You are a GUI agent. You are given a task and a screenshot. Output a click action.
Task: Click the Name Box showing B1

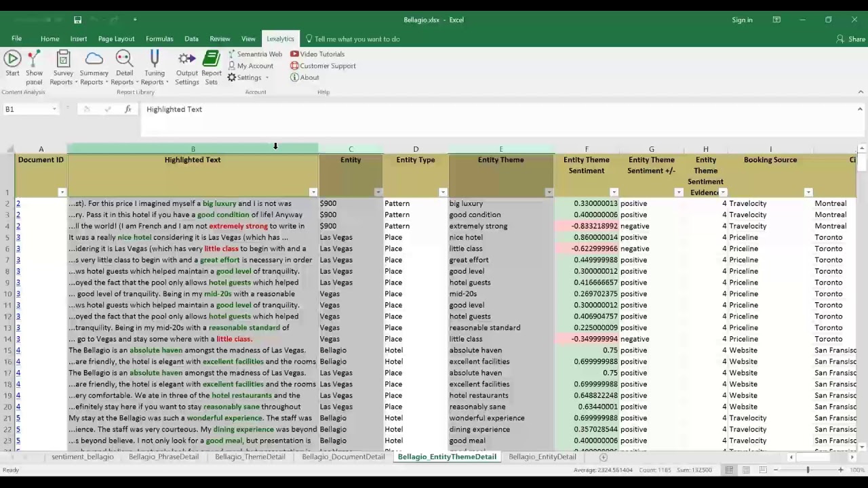coord(27,109)
